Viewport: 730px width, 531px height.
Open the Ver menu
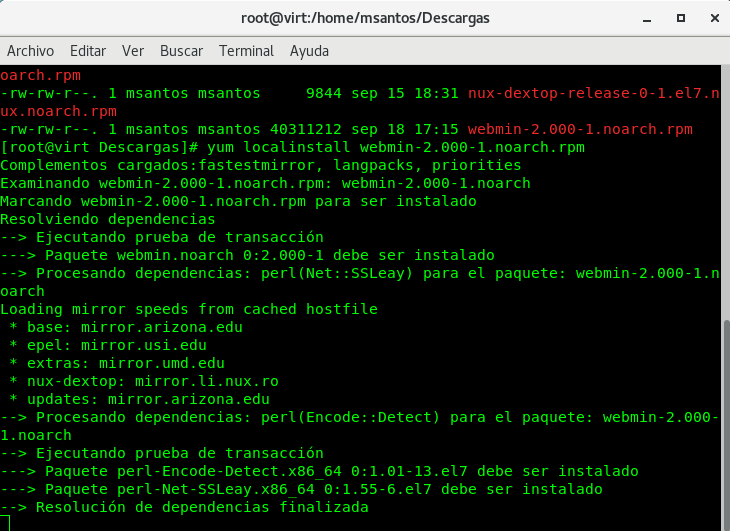tap(133, 51)
